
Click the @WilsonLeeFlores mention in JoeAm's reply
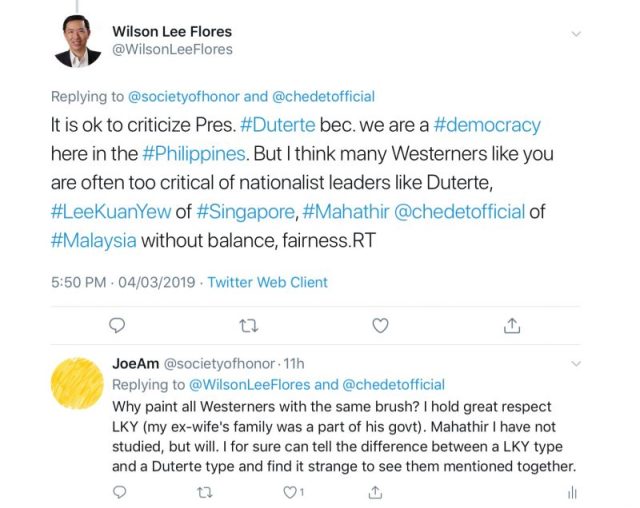point(249,384)
